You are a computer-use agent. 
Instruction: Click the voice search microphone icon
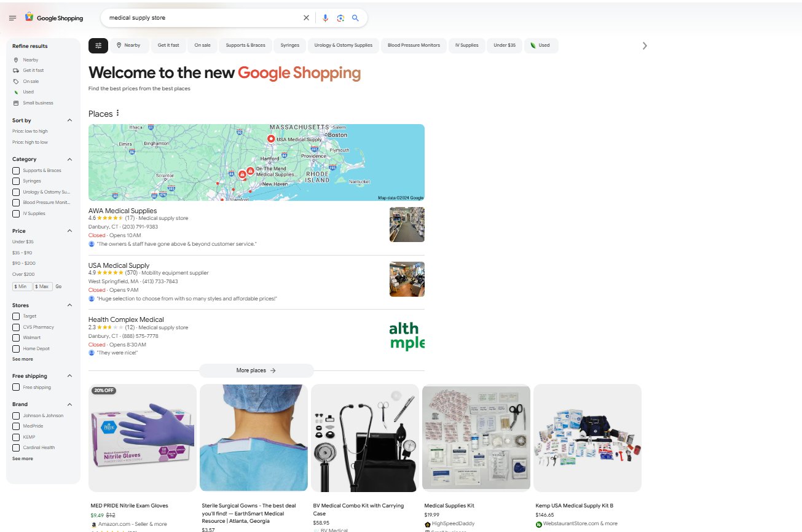point(325,18)
